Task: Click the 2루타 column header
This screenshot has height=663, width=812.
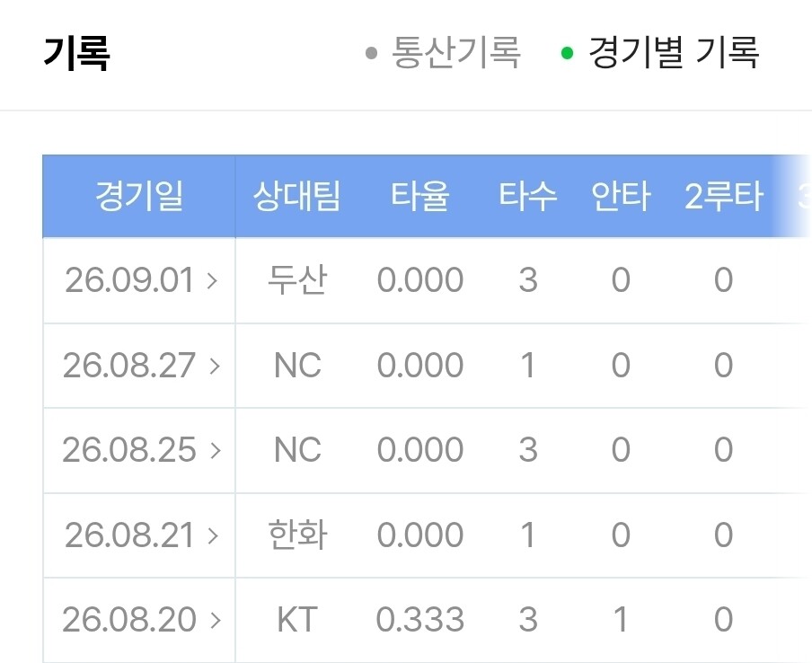Action: pyautogui.click(x=723, y=196)
